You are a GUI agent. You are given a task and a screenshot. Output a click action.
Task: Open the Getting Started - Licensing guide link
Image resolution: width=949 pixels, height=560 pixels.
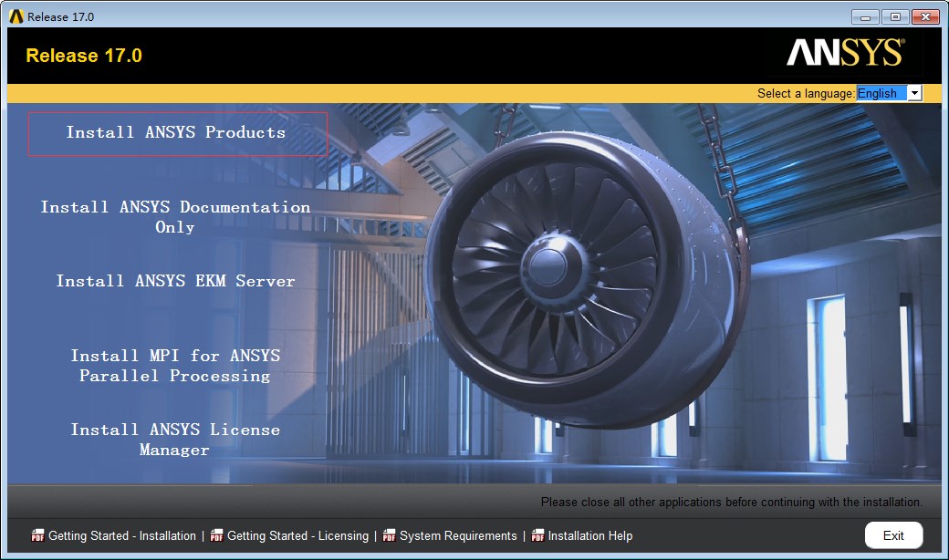click(x=297, y=535)
